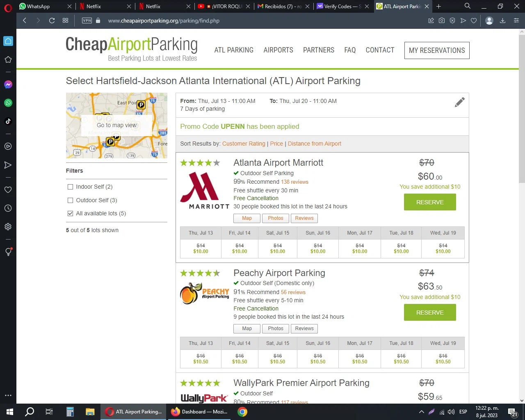Screen dimensions: 525x420
Task: Open the notification center icon
Action: tap(512, 412)
